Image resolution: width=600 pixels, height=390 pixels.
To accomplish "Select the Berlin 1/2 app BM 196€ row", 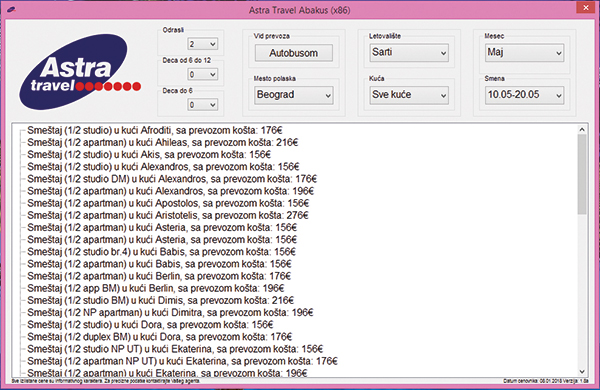I will [x=156, y=288].
